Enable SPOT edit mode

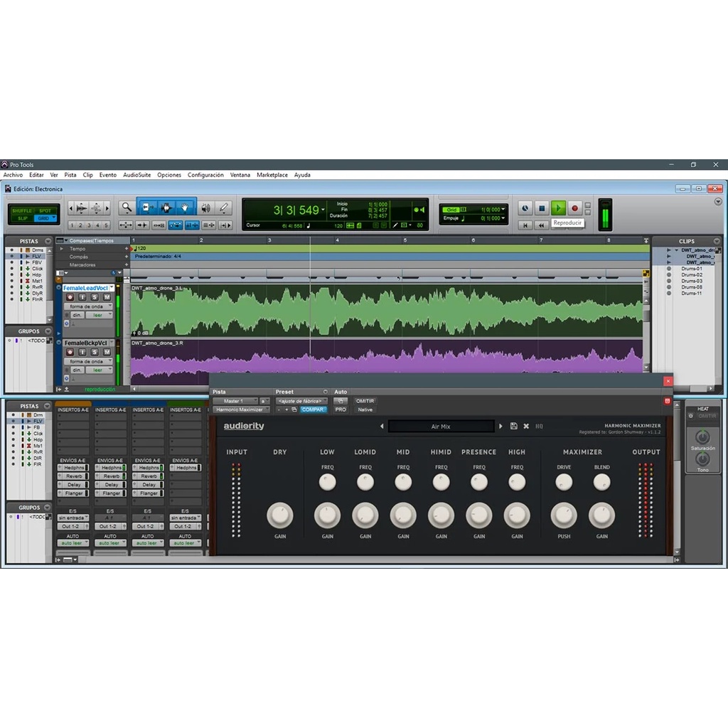click(x=45, y=210)
